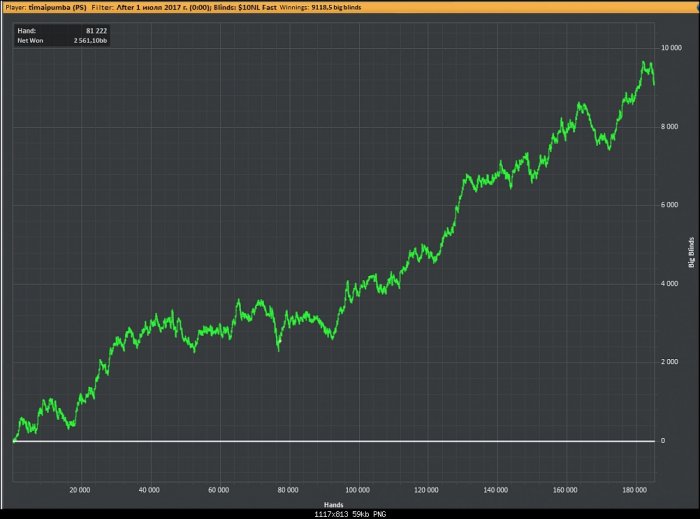Click the 0 y-axis label
700x519 pixels.
663,440
